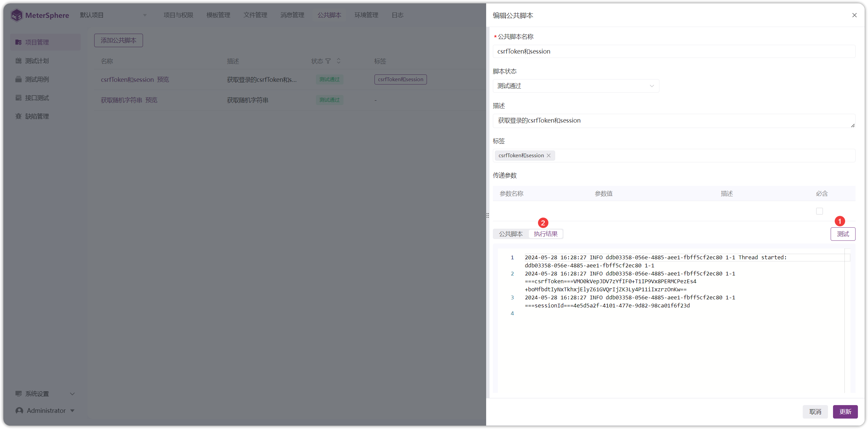Click the panel drag handle dots

(x=487, y=215)
